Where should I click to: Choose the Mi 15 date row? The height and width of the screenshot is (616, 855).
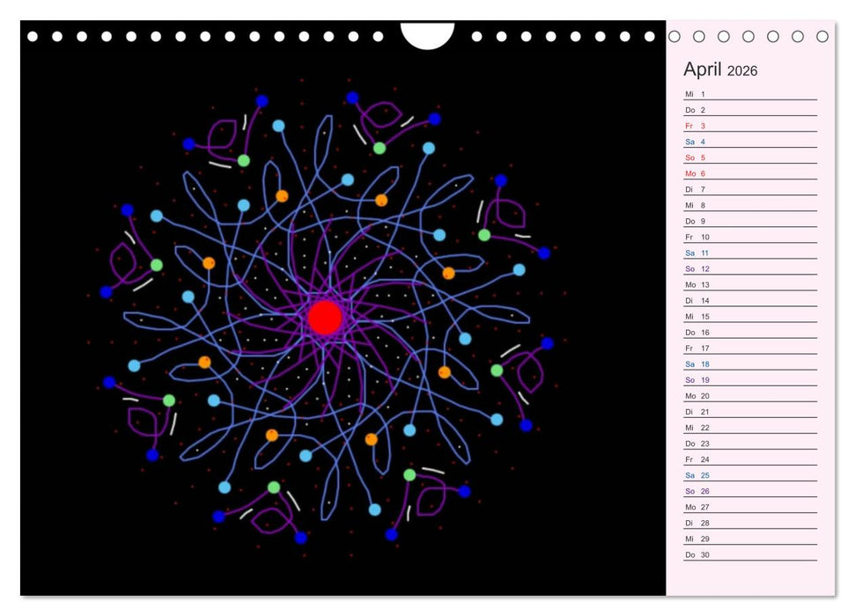[x=749, y=316]
